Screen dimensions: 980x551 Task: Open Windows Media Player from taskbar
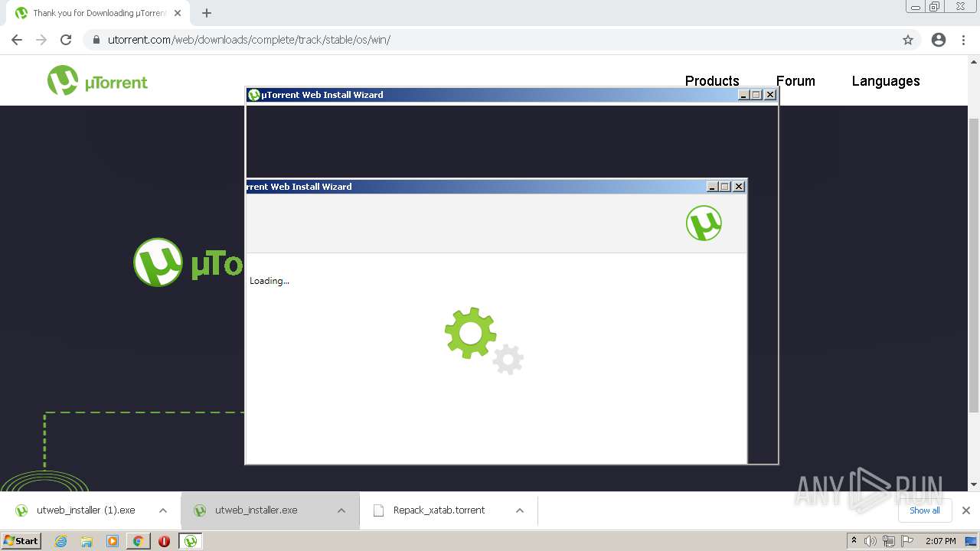(x=113, y=541)
